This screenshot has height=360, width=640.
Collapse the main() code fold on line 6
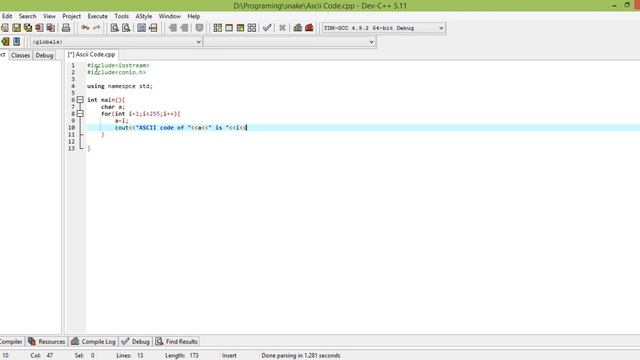pyautogui.click(x=80, y=100)
